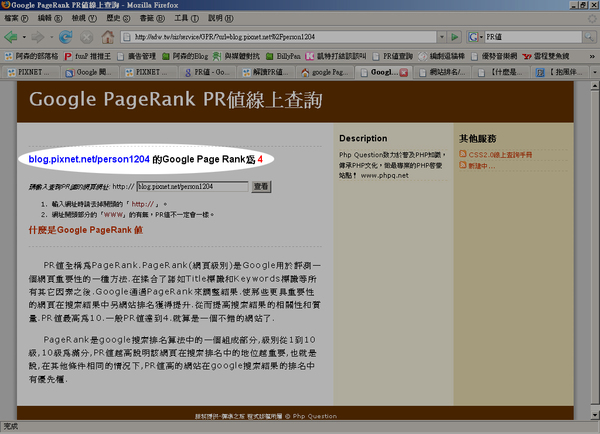Close the active Googl... tab with red X
600x434 pixels.
(404, 73)
